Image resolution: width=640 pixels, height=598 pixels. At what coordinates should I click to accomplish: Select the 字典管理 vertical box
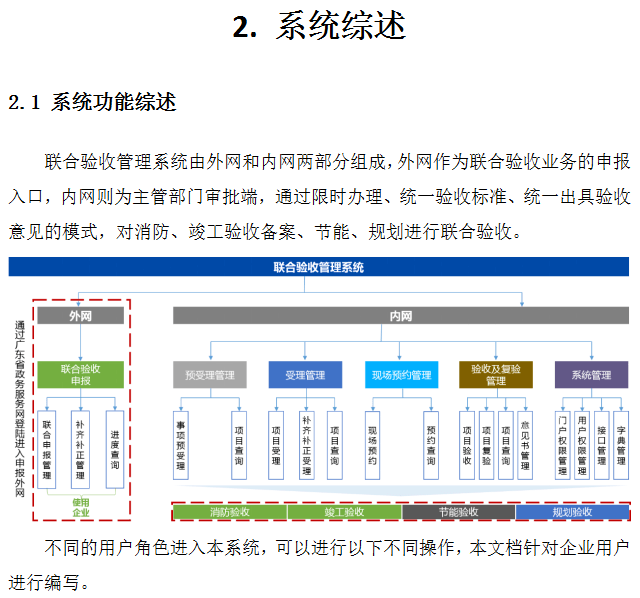(x=621, y=445)
